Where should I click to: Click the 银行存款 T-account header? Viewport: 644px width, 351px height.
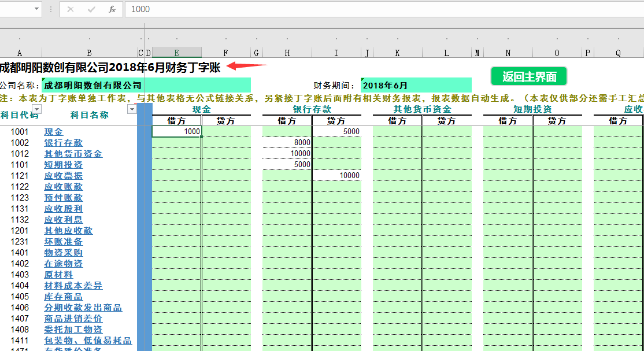[x=312, y=109]
